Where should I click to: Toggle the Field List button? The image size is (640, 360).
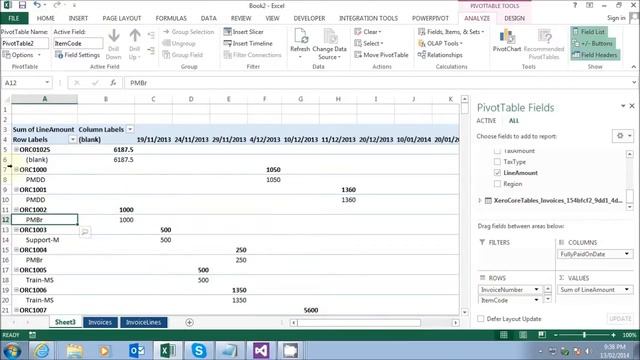[589, 31]
